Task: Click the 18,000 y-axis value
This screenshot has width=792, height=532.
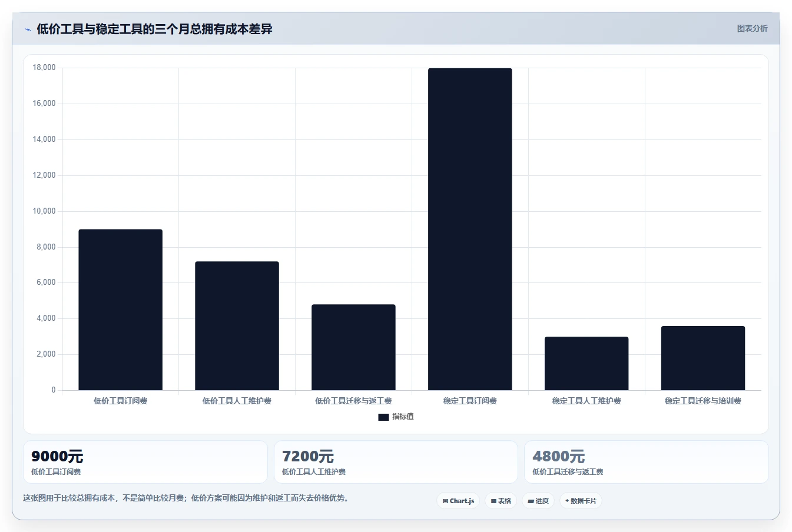Action: click(x=44, y=68)
